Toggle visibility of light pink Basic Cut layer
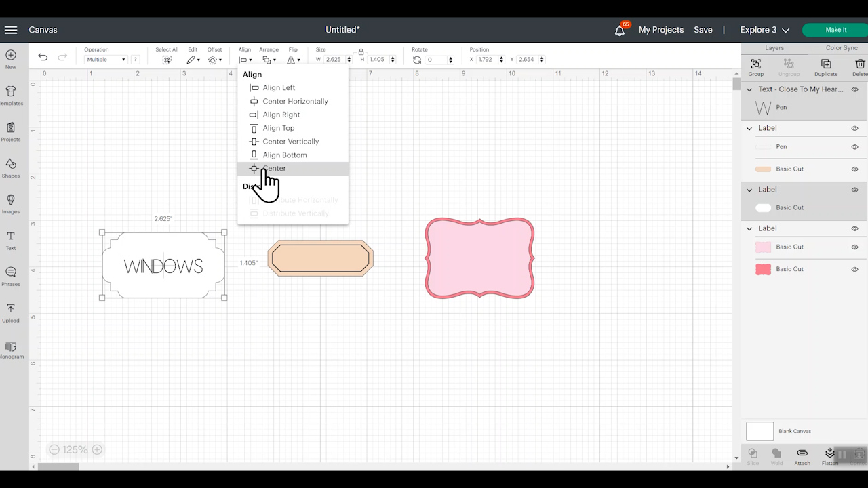 854,247
